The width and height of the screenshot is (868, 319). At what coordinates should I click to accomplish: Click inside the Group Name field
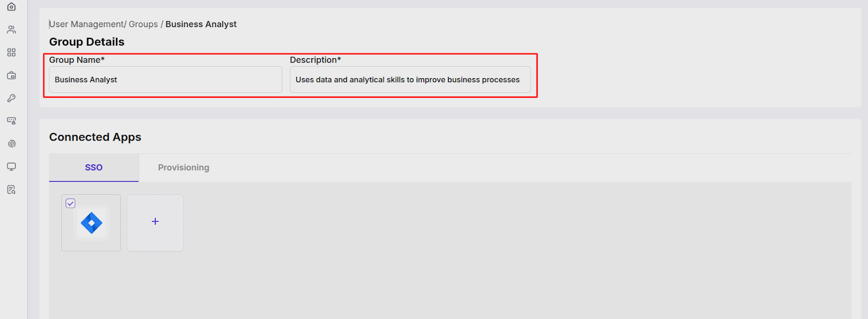pos(164,79)
